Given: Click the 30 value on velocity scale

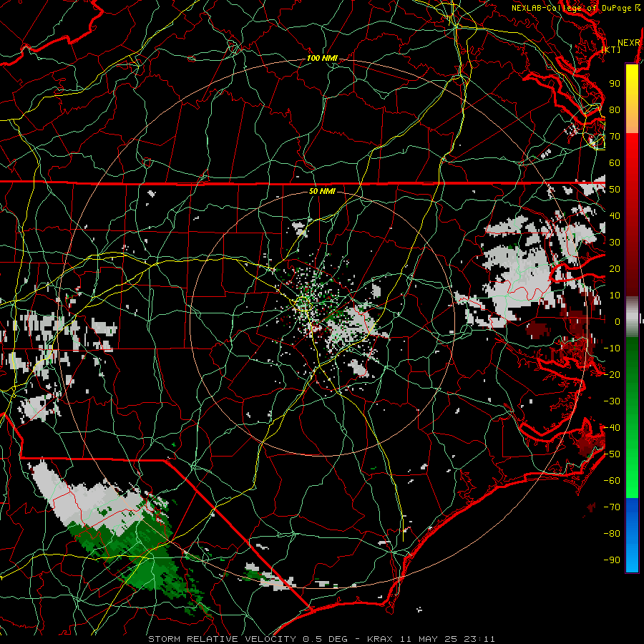Looking at the screenshot, I should [615, 243].
